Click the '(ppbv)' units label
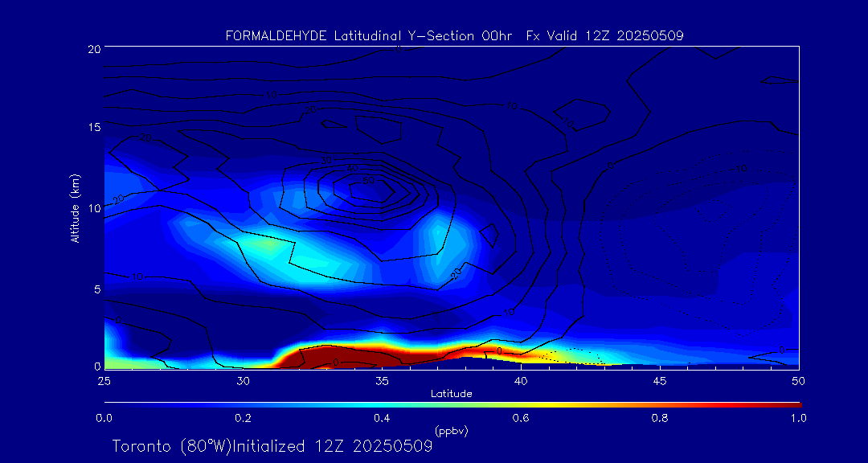The image size is (868, 463). click(451, 431)
